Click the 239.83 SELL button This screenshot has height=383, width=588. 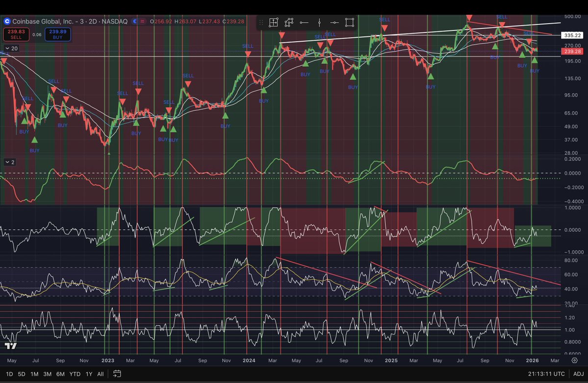[16, 34]
